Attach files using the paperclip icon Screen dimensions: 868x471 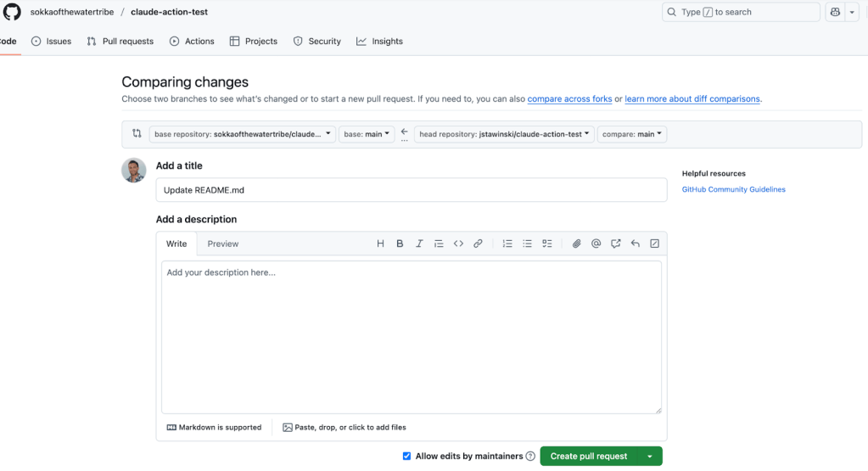pyautogui.click(x=576, y=244)
